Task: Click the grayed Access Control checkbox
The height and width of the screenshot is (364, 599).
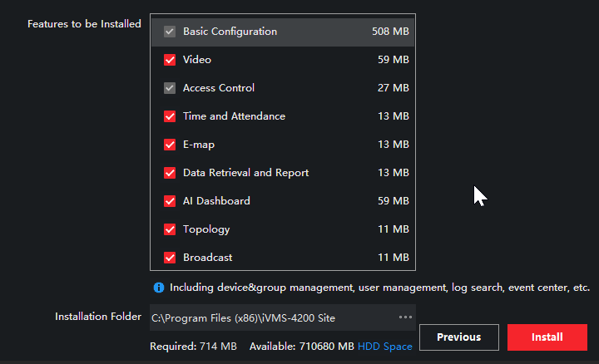Action: coord(170,88)
